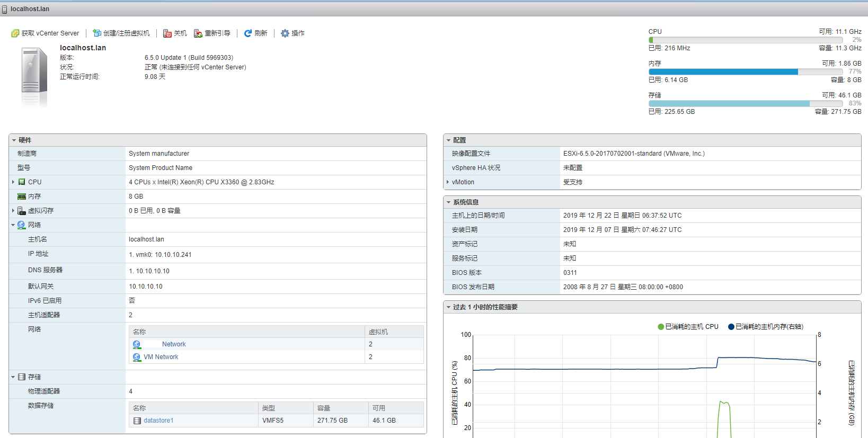Click 创建/注册虚拟机 button

[121, 33]
